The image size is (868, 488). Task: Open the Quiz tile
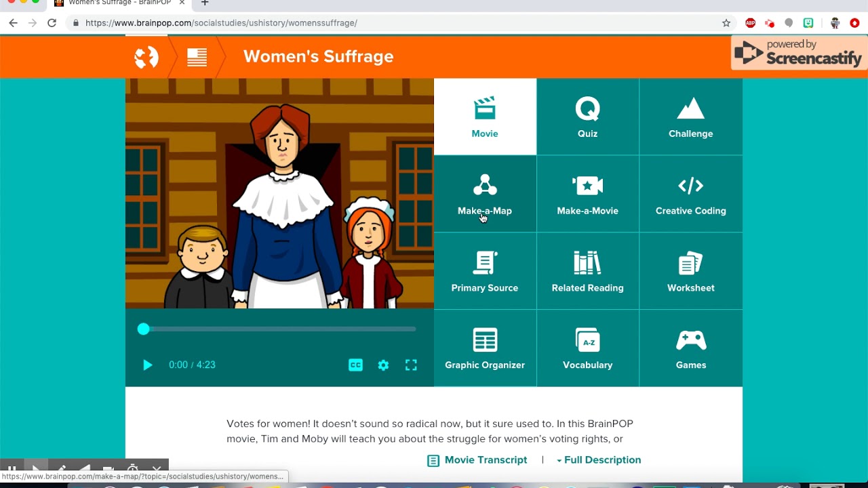tap(587, 117)
